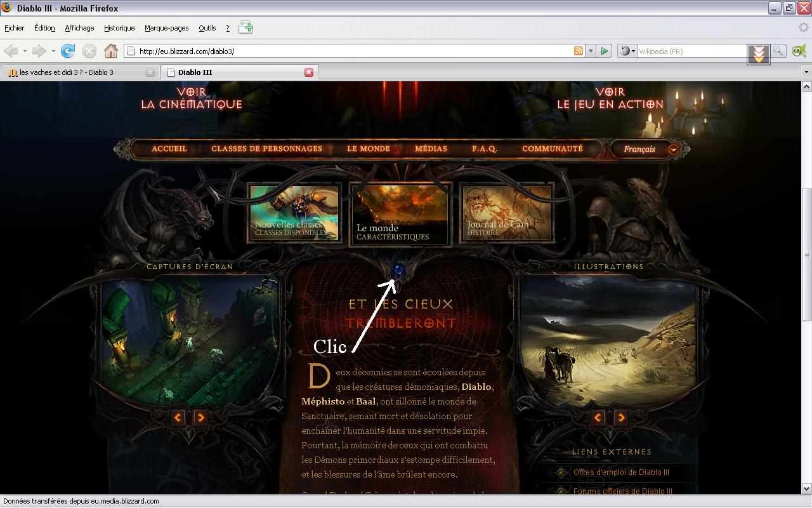Open the Historique menu
The height and width of the screenshot is (508, 812).
[x=119, y=28]
